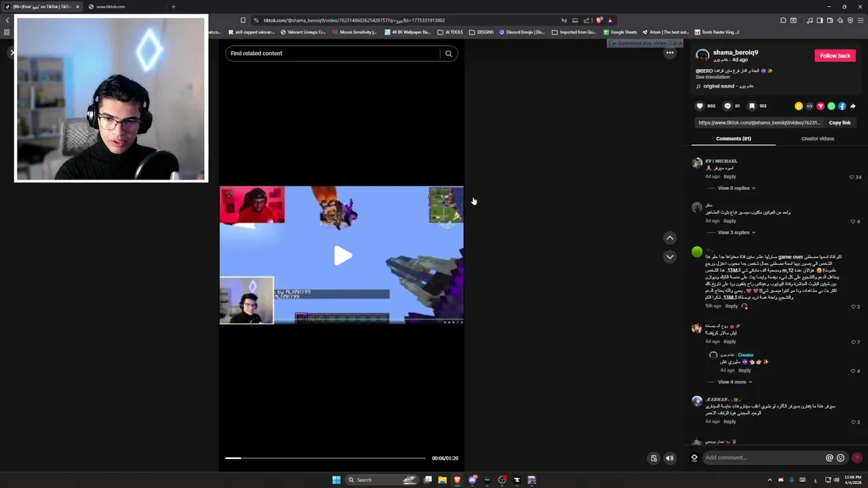The width and height of the screenshot is (868, 488).
Task: Like EV | MICHAEL's comment
Action: 852,177
